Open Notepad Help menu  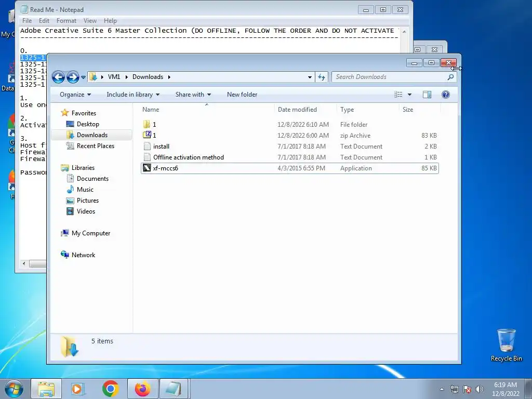click(110, 21)
